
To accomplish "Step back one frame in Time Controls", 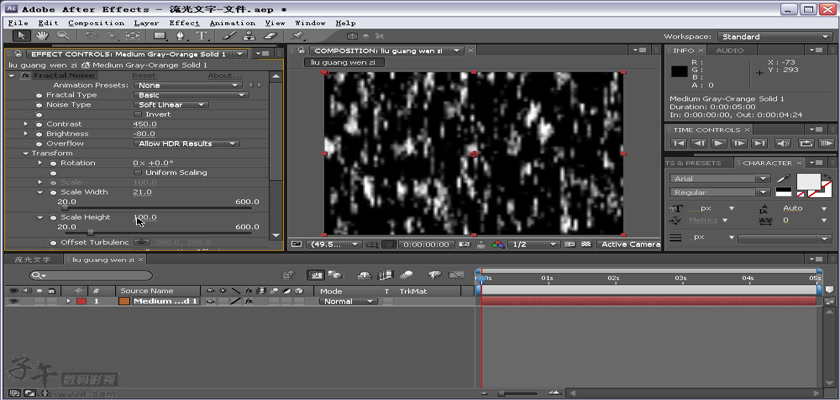I will (x=699, y=143).
